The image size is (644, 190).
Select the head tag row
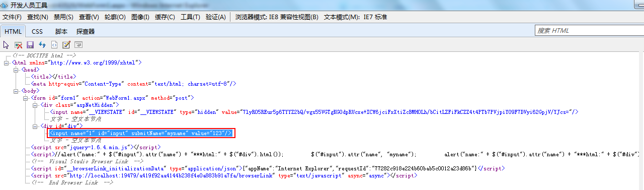[31, 70]
